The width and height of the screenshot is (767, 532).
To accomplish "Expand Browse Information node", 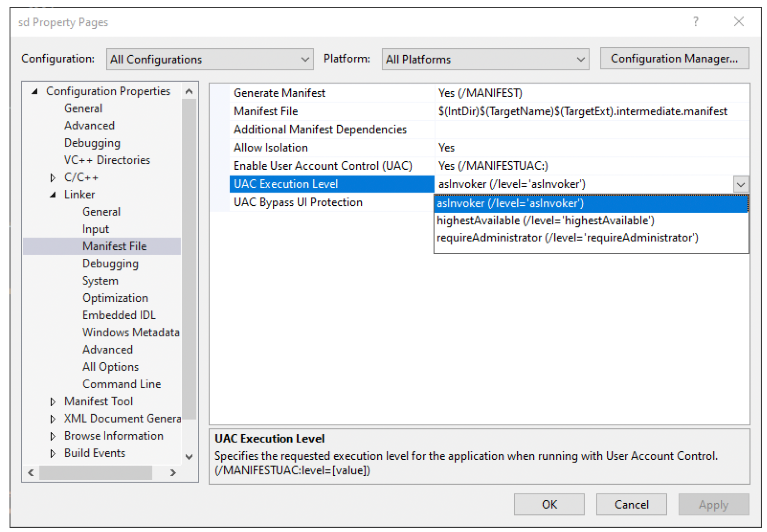I will click(x=53, y=436).
